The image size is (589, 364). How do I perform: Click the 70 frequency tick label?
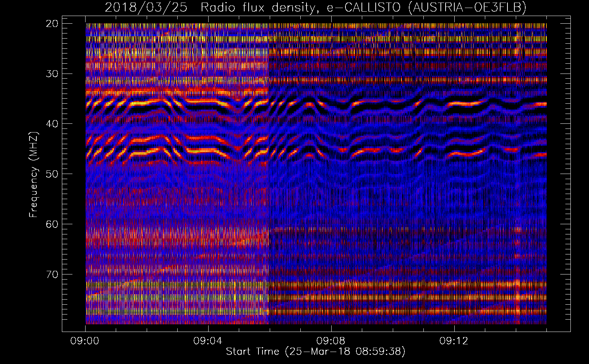point(52,274)
